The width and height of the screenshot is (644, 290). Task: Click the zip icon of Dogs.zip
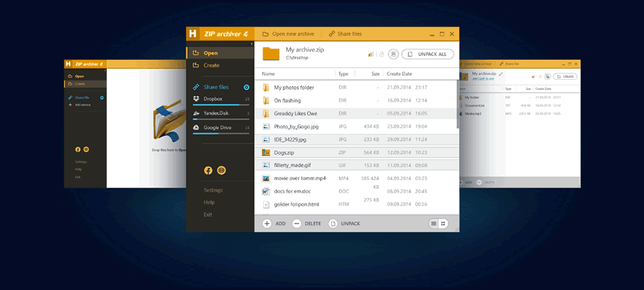[x=266, y=152]
